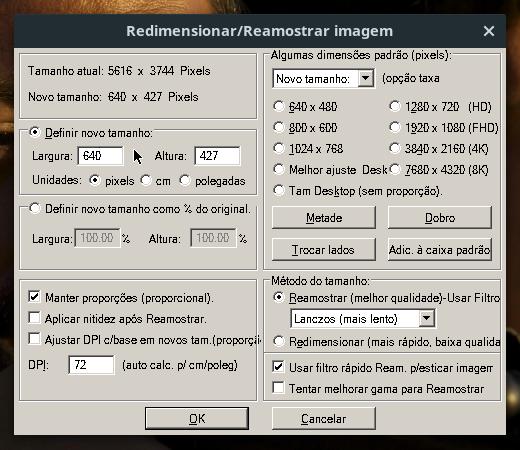The image size is (520, 450).
Task: Click the Cancelar button
Action: click(324, 419)
